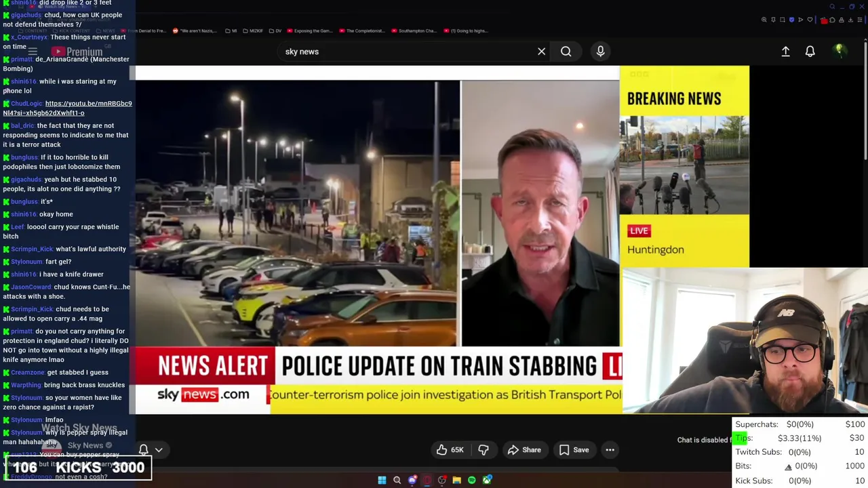
Task: Toggle the blue ad-blocker shield icon
Action: pos(791,20)
